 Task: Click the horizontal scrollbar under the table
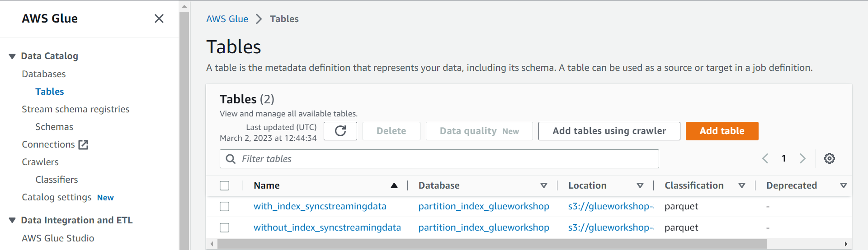[x=492, y=244]
